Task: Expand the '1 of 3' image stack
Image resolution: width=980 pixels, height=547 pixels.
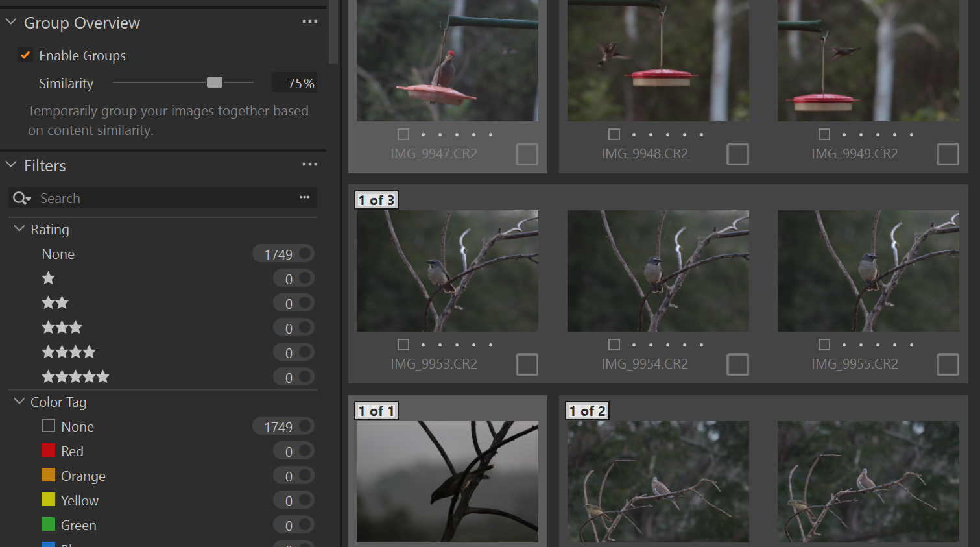Action: [x=376, y=200]
